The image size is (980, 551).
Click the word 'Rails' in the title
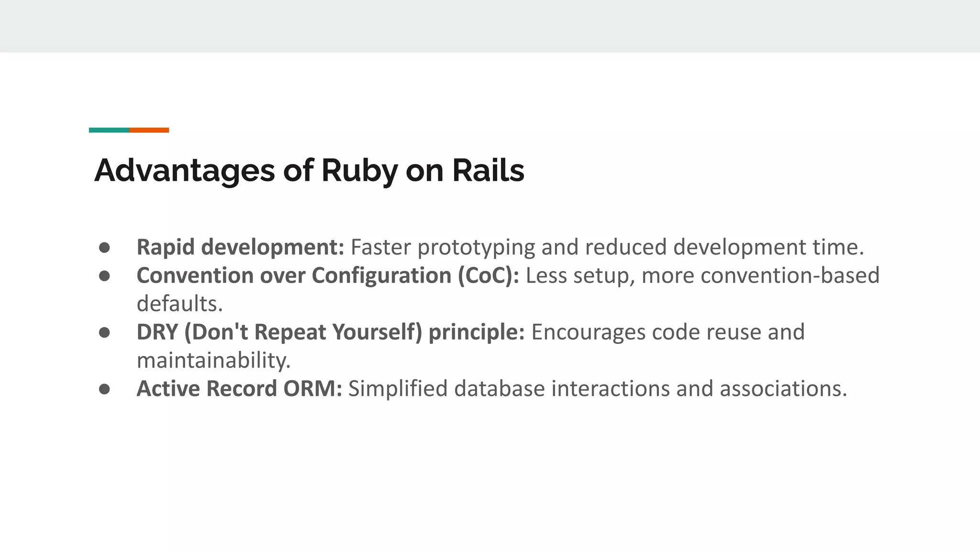click(x=488, y=170)
